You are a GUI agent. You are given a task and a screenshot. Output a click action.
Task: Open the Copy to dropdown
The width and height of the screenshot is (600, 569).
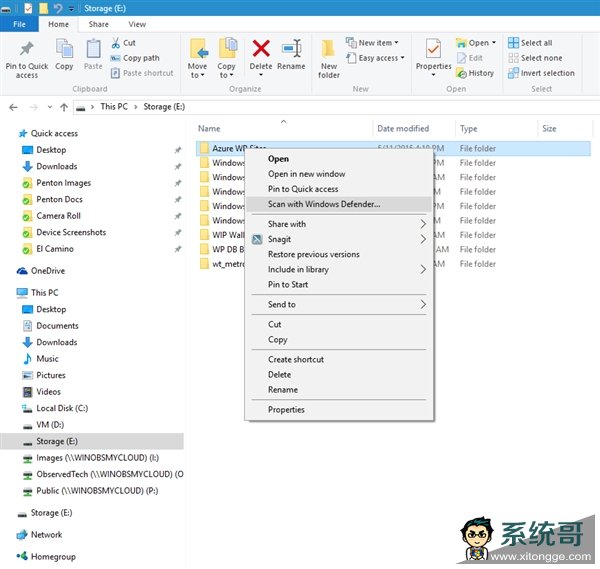pos(227,59)
